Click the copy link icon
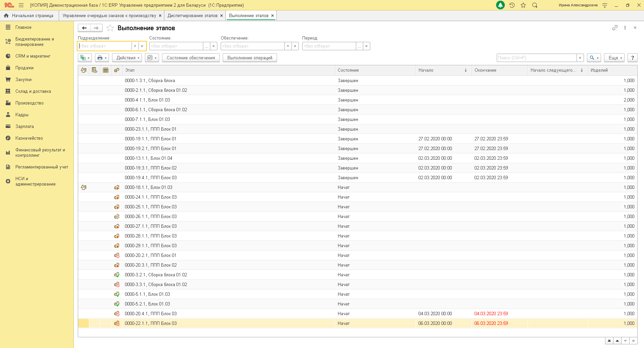This screenshot has width=644, height=348. [x=615, y=28]
